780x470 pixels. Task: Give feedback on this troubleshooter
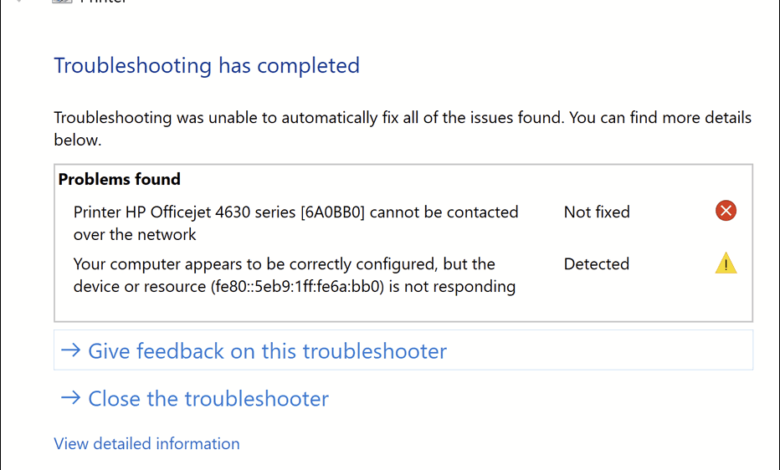click(267, 351)
